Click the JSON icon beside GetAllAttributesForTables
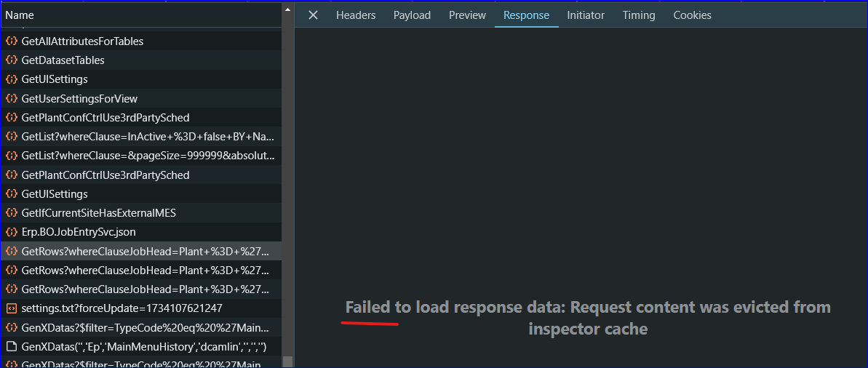This screenshot has width=868, height=368. (x=10, y=41)
